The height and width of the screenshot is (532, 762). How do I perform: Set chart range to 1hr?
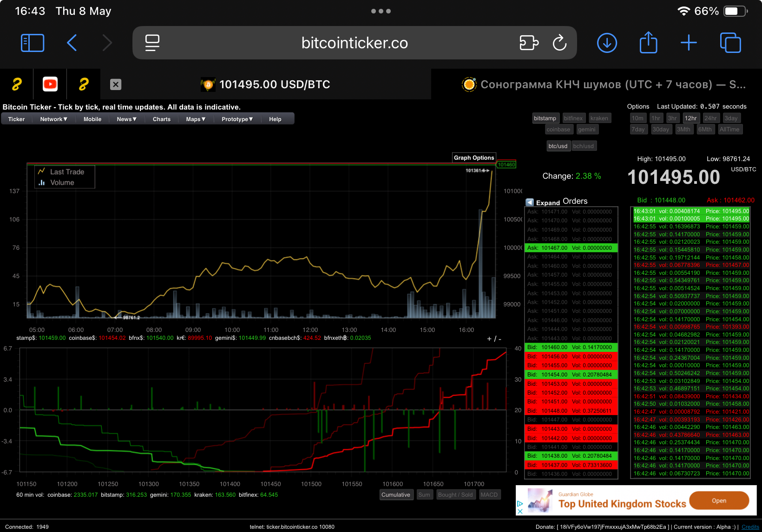coord(656,118)
